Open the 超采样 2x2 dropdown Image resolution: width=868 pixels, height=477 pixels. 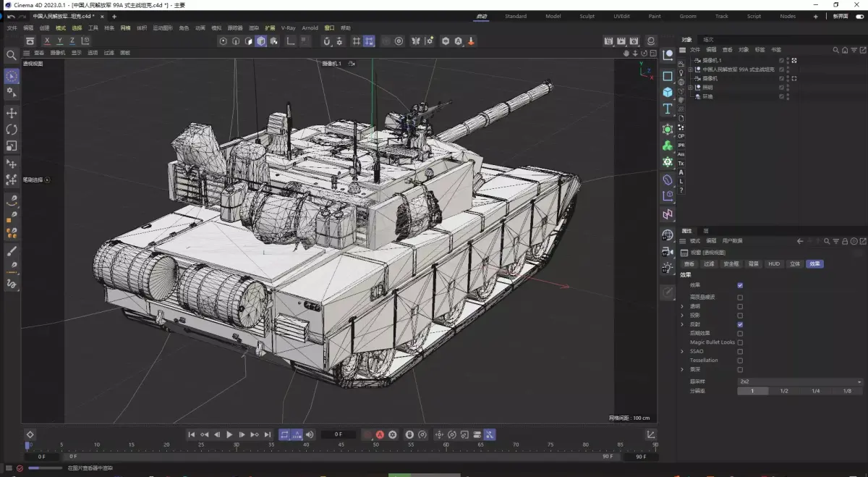pyautogui.click(x=800, y=381)
